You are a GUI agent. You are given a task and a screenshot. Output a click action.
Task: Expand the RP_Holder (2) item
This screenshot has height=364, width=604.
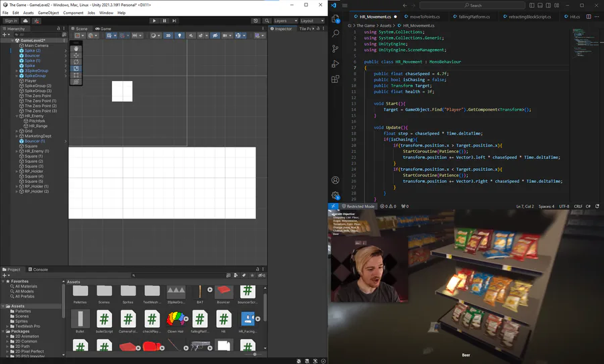17,191
